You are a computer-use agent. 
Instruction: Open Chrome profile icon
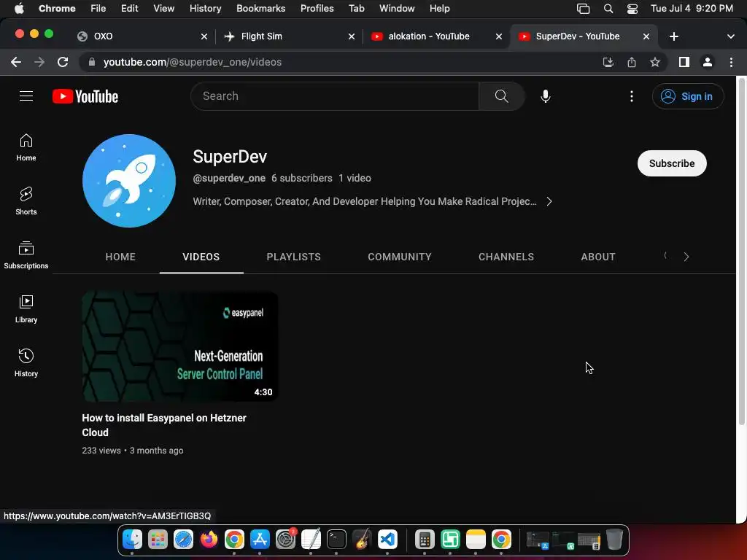(708, 62)
